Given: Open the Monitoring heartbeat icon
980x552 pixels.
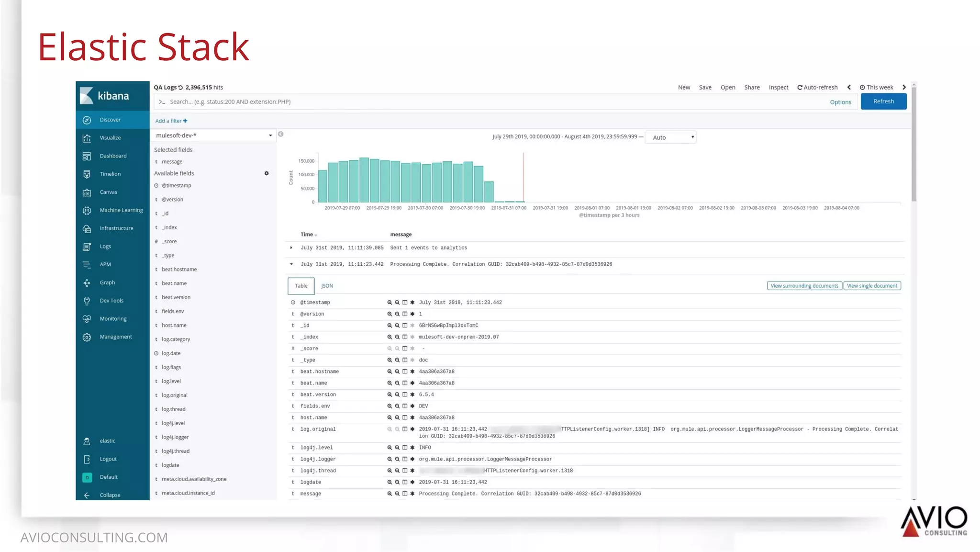Looking at the screenshot, I should point(87,319).
